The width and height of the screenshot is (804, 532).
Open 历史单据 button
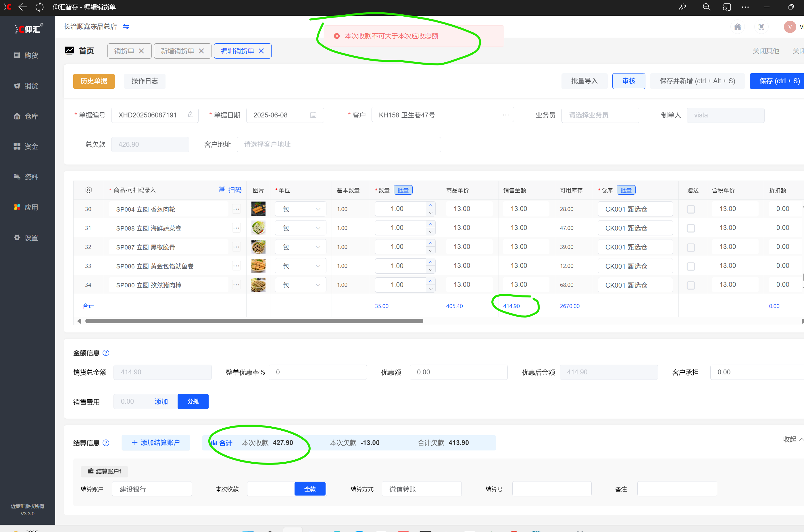[x=94, y=81]
